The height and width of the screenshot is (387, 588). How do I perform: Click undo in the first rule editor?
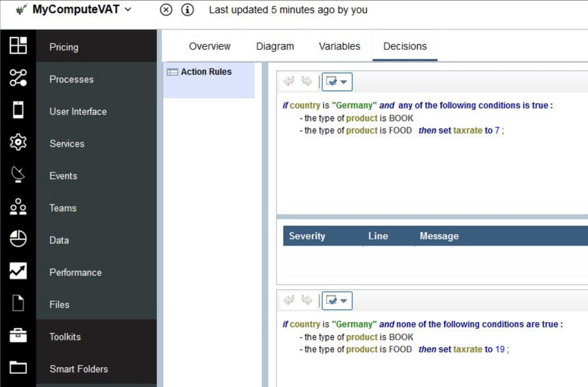tap(289, 81)
